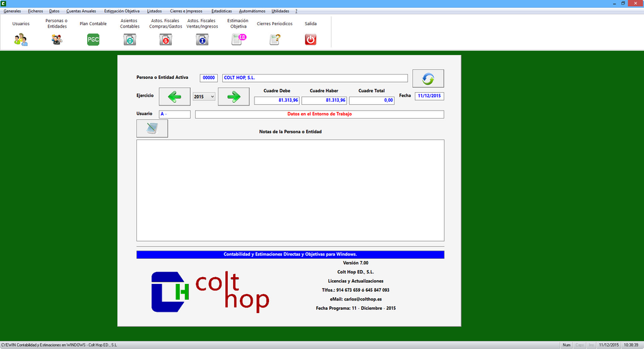Viewport: 644px width, 349px height.
Task: Open the Estimación Objetiva menu
Action: 122,11
